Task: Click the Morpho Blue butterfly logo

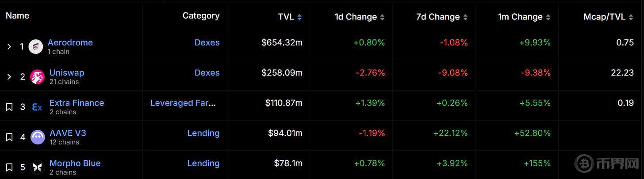Action: point(38,167)
